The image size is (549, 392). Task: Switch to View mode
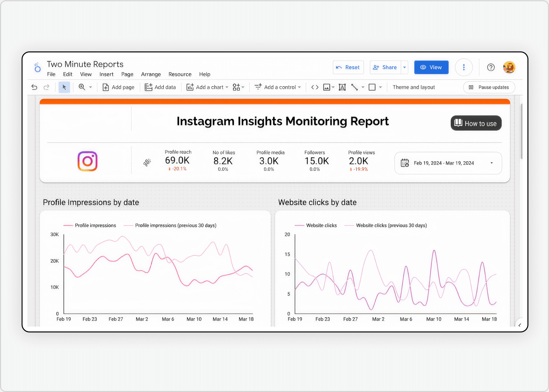click(431, 67)
